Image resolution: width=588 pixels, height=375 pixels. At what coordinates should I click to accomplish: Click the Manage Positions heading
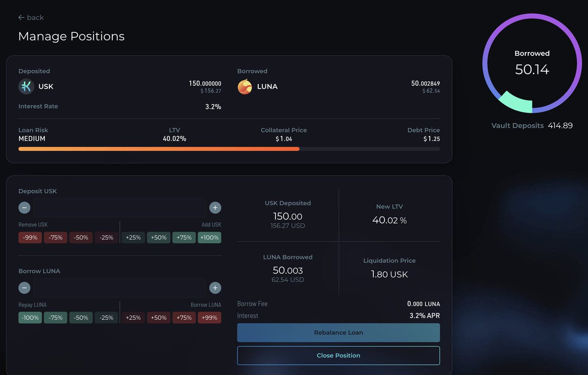(72, 36)
